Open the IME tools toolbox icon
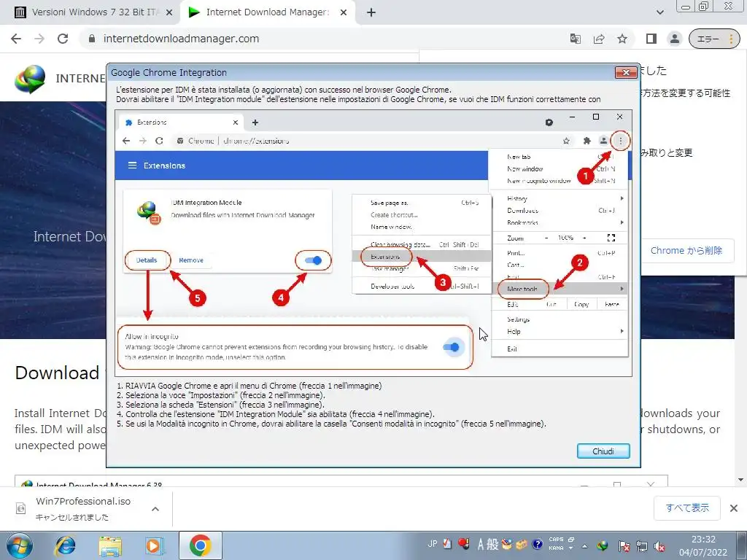 click(x=522, y=544)
